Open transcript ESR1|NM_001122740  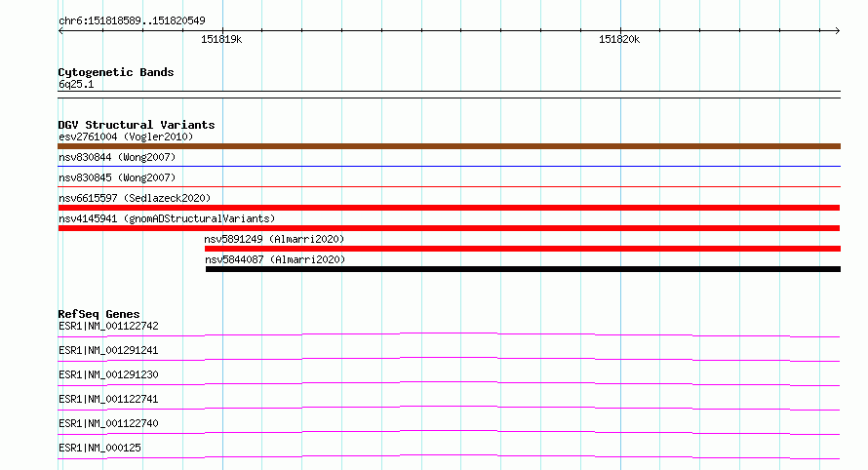pos(108,423)
